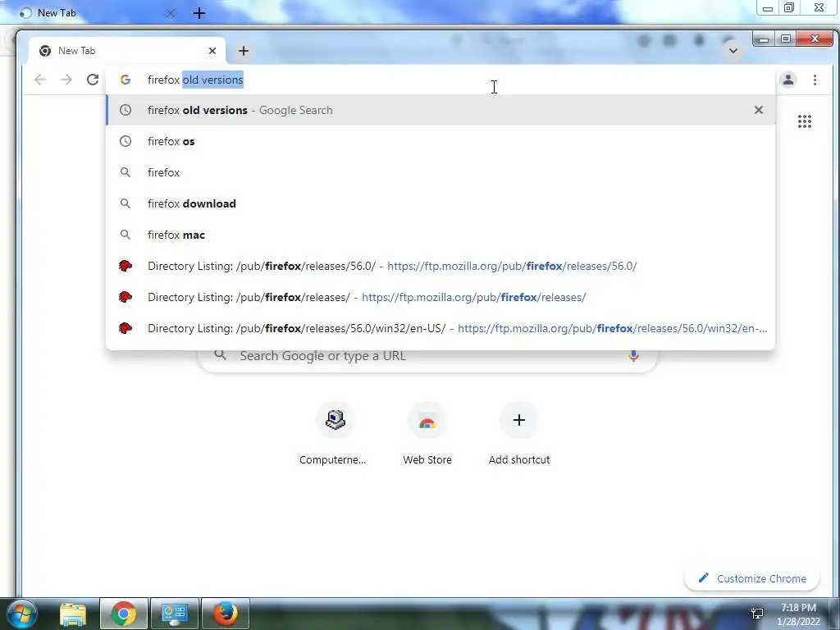This screenshot has height=630, width=840.
Task: Click the network icon in system tray
Action: pyautogui.click(x=757, y=614)
